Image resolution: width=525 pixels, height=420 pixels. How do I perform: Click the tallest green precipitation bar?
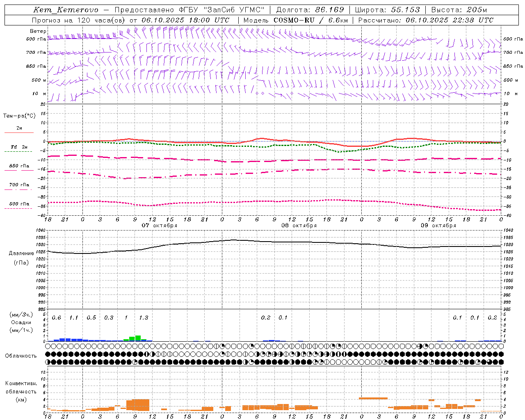pos(138,338)
